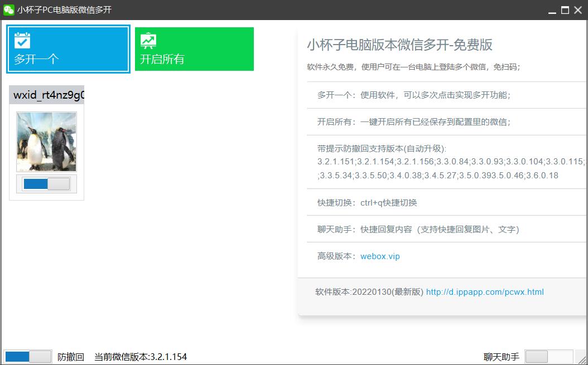588x365 pixels.
Task: Click the 带提示防撤回支持版本 row
Action: pos(446,162)
